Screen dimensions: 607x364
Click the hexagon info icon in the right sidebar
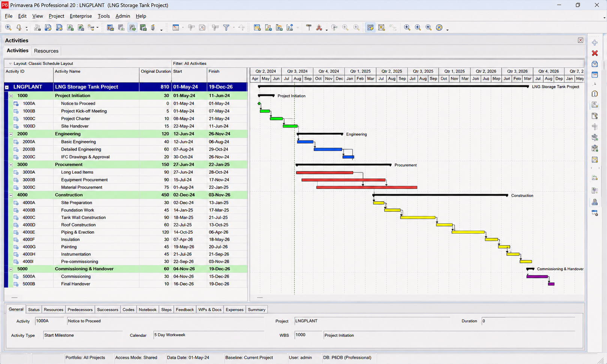point(595,94)
